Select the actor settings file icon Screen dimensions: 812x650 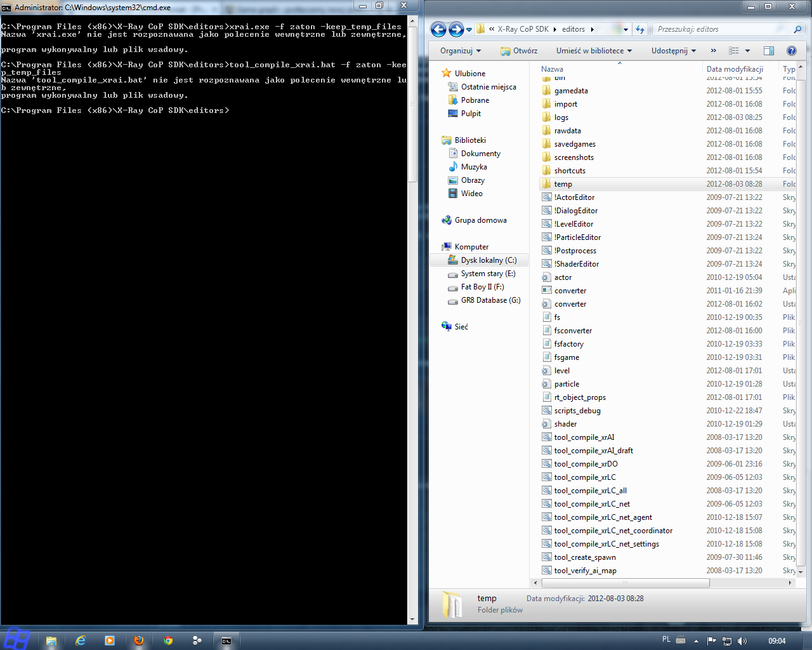[547, 277]
